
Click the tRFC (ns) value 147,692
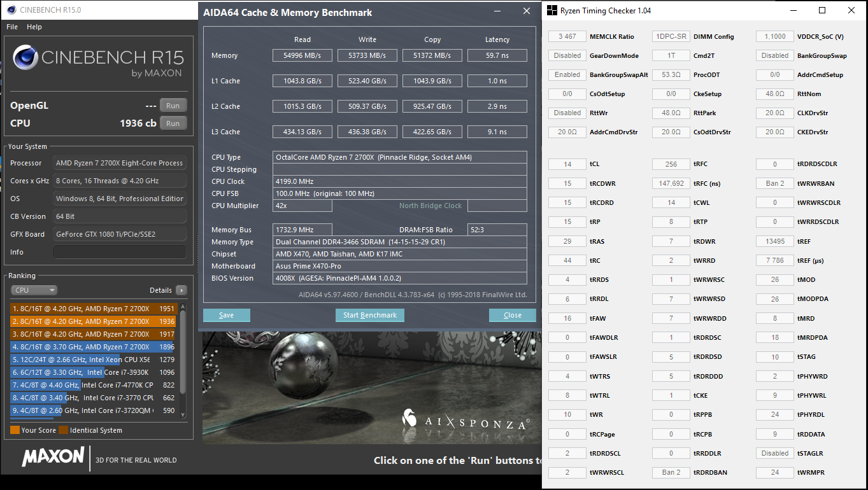pos(671,183)
